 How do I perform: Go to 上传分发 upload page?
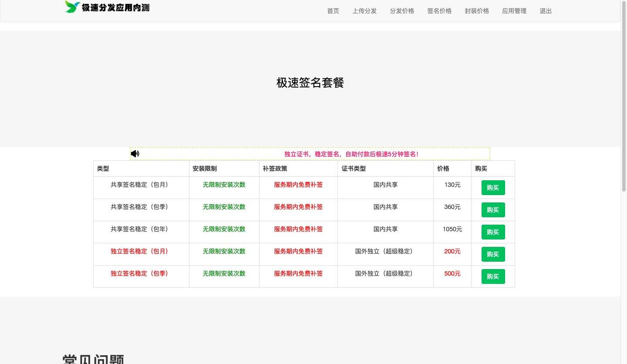point(364,11)
